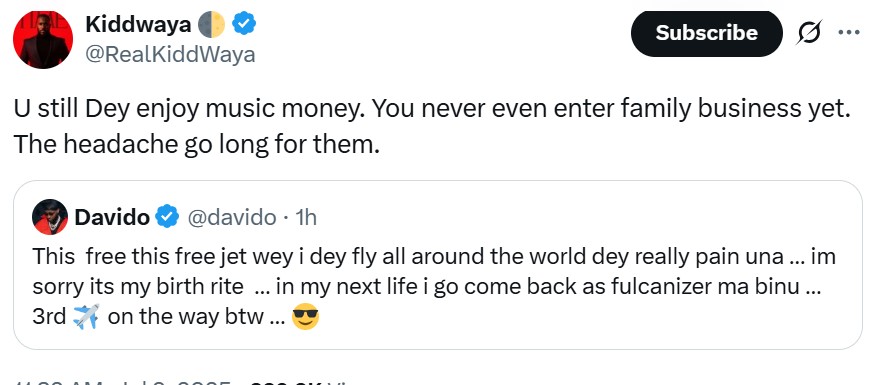This screenshot has height=385, width=877.
Task: Click the 'U still Dey enjoy music money' tweet text
Action: coord(431,127)
